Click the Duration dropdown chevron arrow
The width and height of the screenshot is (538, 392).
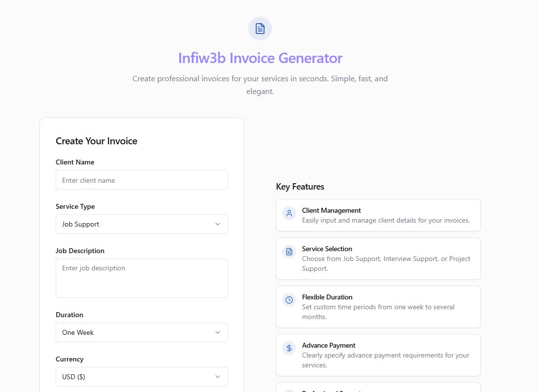point(218,332)
